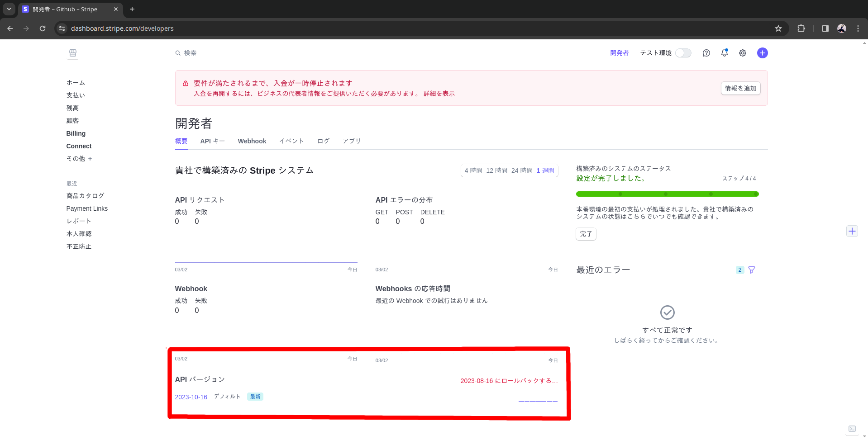Open the tab search dropdown arrow
Viewport: 868px width, 440px height.
click(9, 9)
